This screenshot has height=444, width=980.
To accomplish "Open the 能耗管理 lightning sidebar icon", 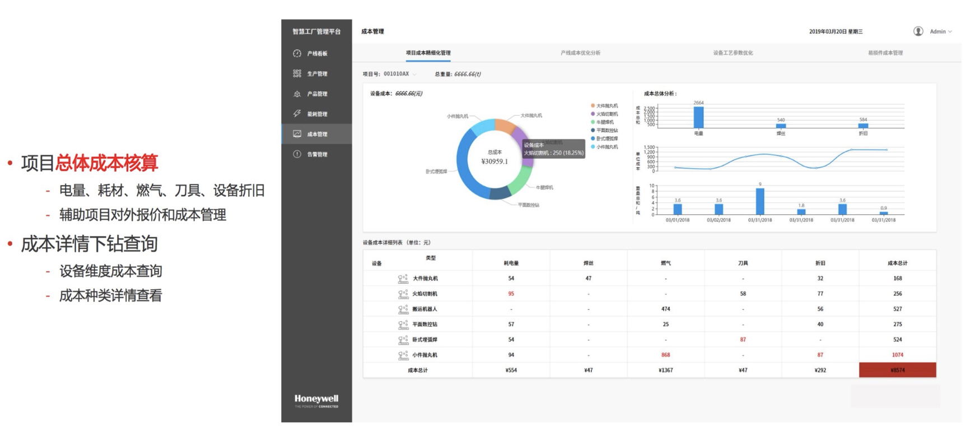I will click(297, 114).
